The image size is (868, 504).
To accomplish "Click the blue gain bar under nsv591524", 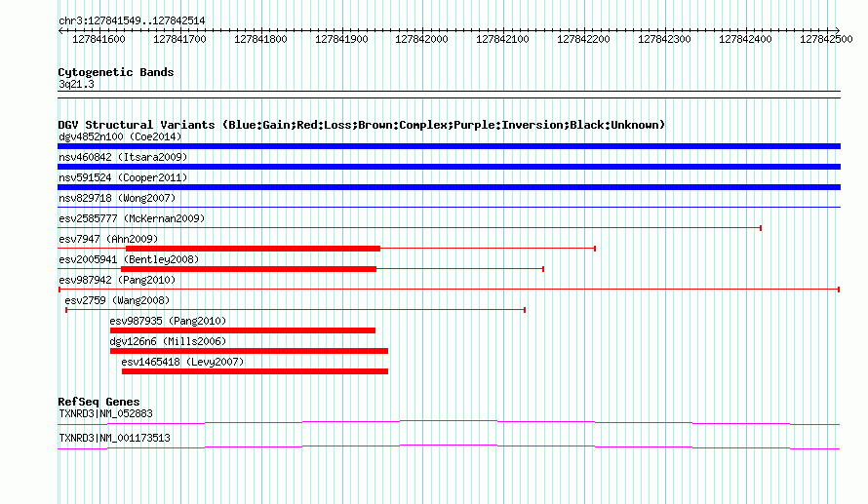I will click(449, 187).
